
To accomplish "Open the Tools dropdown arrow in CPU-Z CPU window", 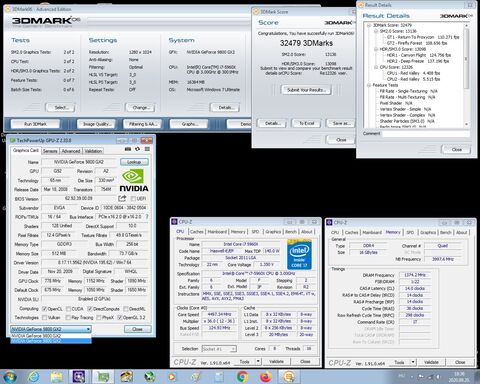I will pos(258,361).
